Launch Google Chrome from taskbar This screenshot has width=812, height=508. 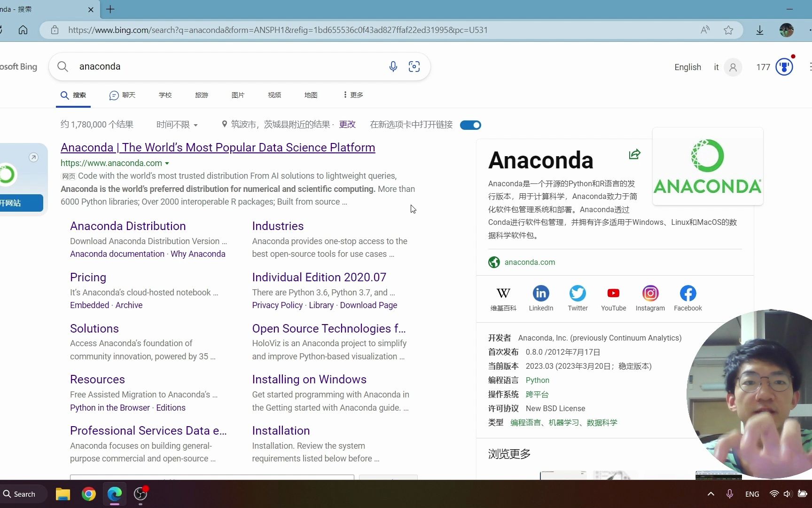[x=89, y=494]
